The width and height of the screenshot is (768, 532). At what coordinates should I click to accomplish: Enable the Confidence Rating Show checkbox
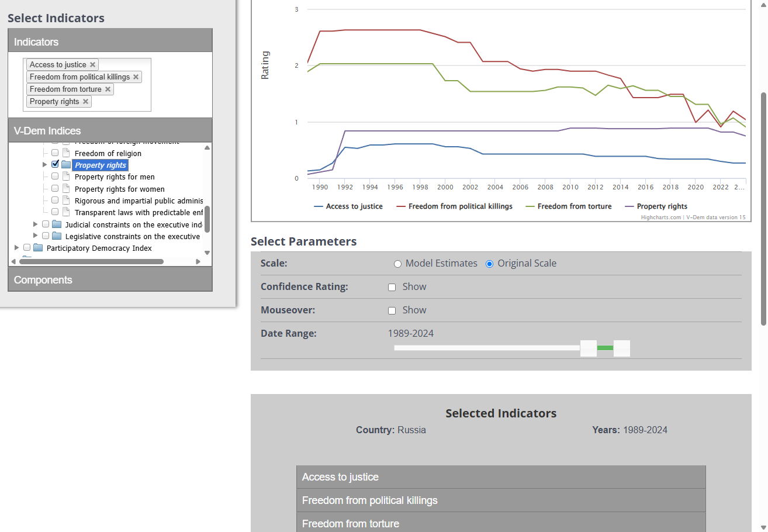tap(392, 287)
